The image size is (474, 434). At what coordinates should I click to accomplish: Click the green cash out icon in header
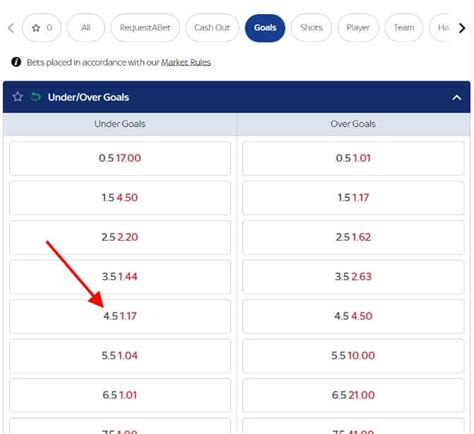tap(36, 97)
